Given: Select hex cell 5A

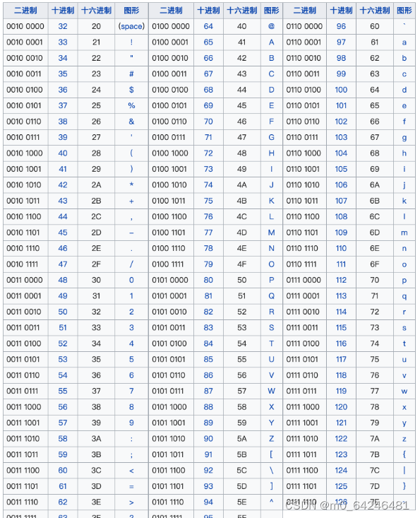Looking at the screenshot, I should click(x=241, y=438).
